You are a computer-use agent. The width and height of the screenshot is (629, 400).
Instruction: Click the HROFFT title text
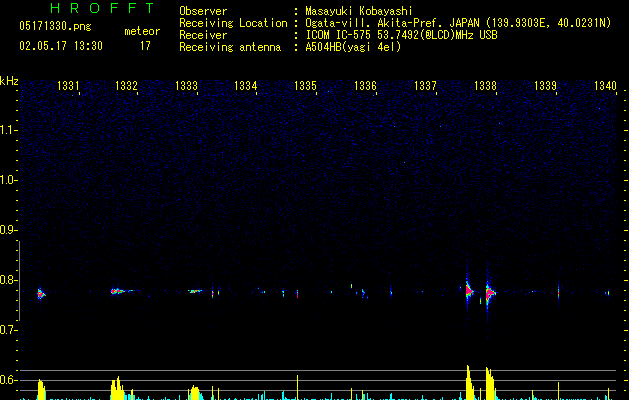pos(103,8)
